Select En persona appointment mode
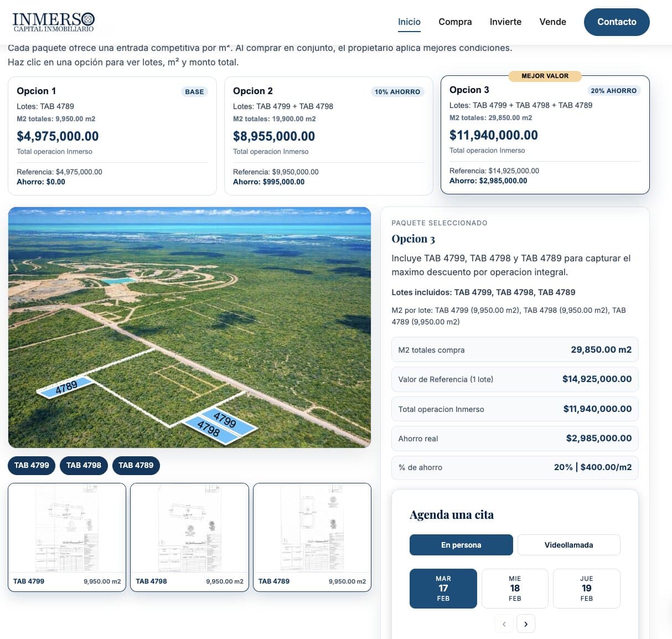Image resolution: width=672 pixels, height=639 pixels. tap(461, 545)
